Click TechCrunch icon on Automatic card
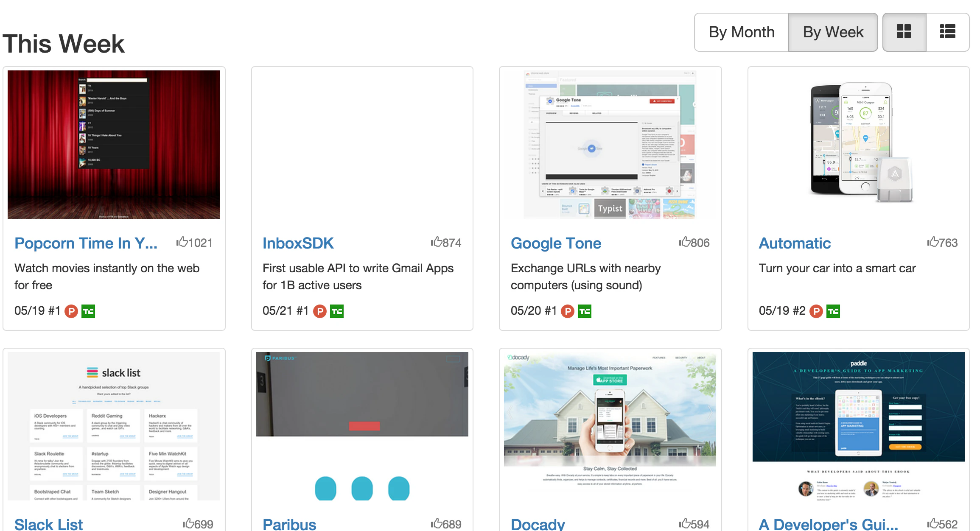This screenshot has width=980, height=531. coord(833,311)
